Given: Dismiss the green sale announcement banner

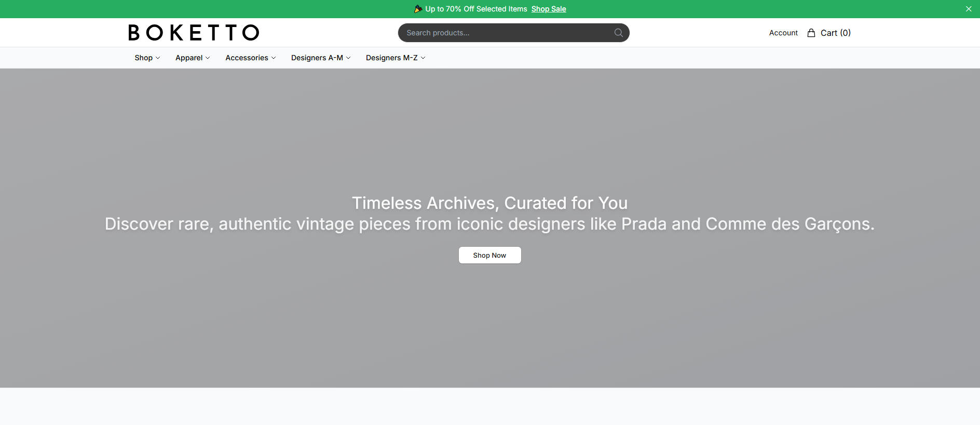Looking at the screenshot, I should (x=969, y=9).
